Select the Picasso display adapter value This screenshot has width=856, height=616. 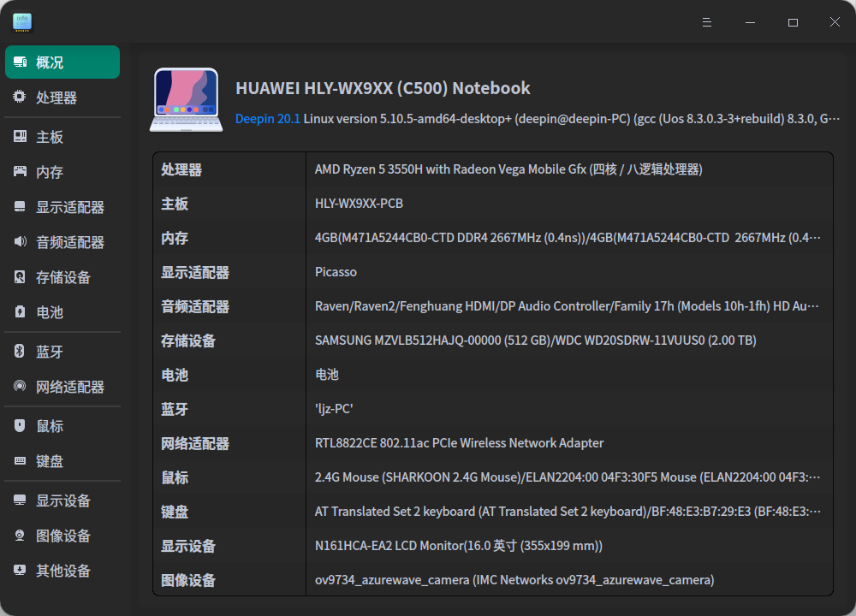[x=336, y=272]
